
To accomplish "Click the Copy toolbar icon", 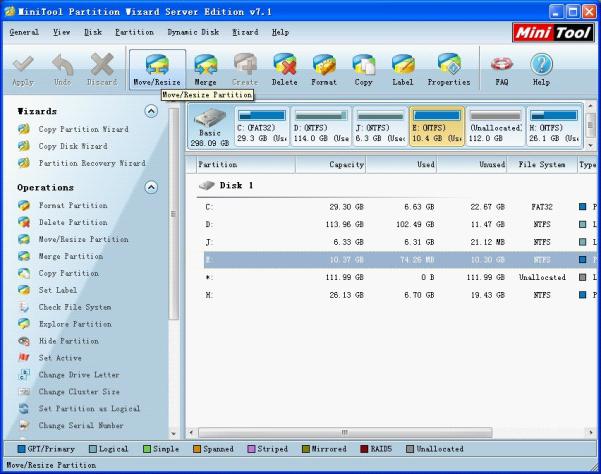I will click(363, 70).
